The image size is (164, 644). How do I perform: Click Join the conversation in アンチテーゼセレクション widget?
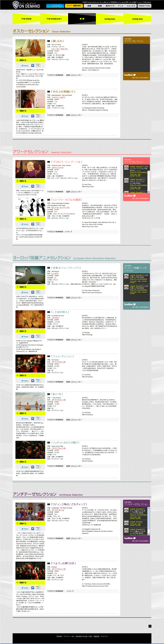tap(140, 541)
